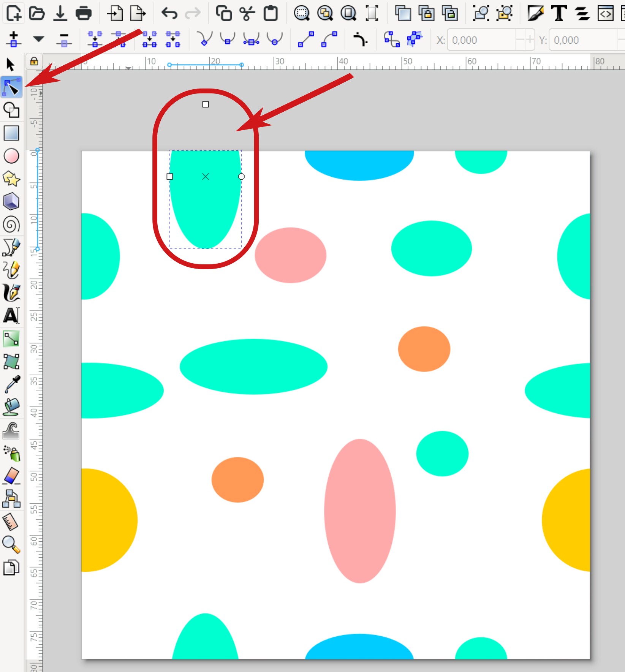Toggle the guide lock padlock

click(x=34, y=61)
